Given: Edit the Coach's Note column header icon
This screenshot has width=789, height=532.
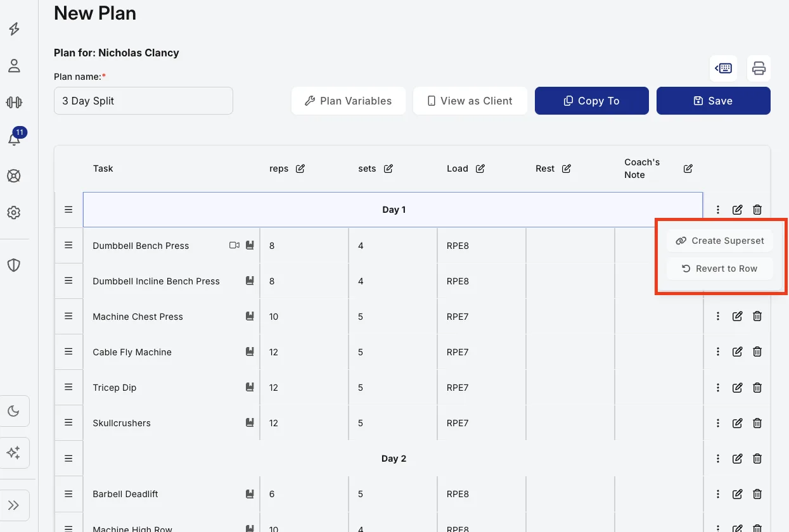Looking at the screenshot, I should [x=688, y=168].
